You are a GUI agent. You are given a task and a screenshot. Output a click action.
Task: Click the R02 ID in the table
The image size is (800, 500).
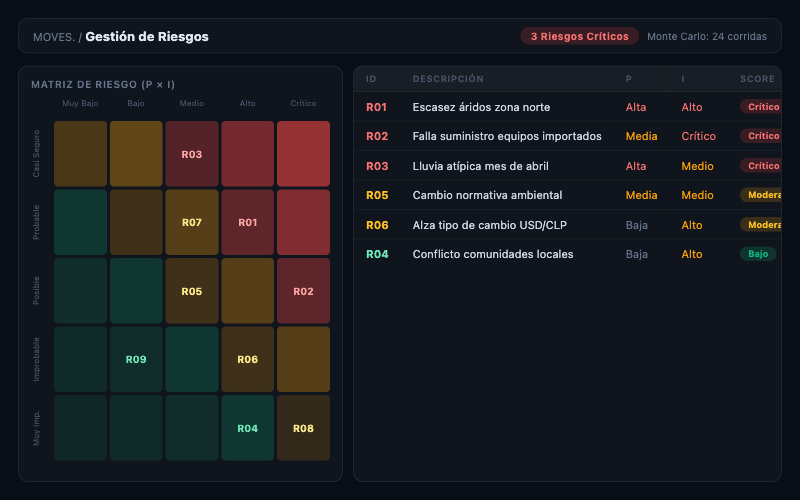(377, 136)
